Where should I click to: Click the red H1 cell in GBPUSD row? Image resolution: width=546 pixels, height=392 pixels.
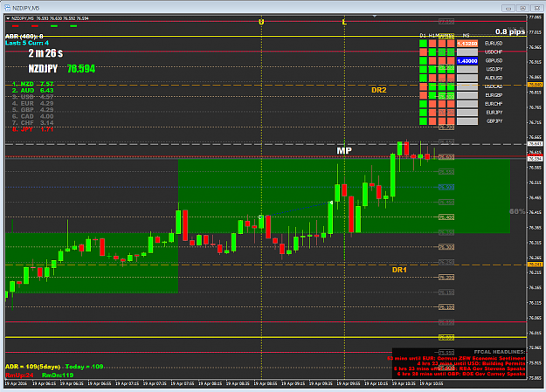(x=432, y=61)
